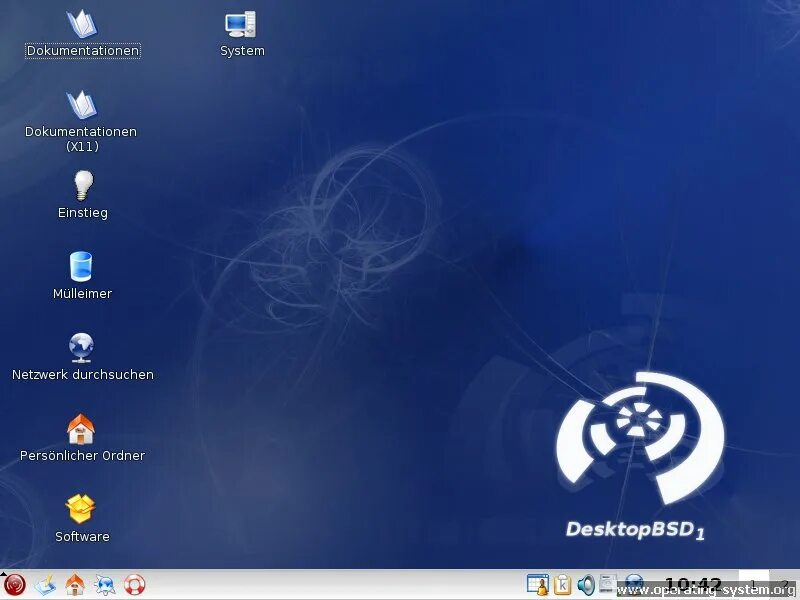Screen dimensions: 800x600
Task: Click the speaker volume tray icon
Action: [x=586, y=585]
